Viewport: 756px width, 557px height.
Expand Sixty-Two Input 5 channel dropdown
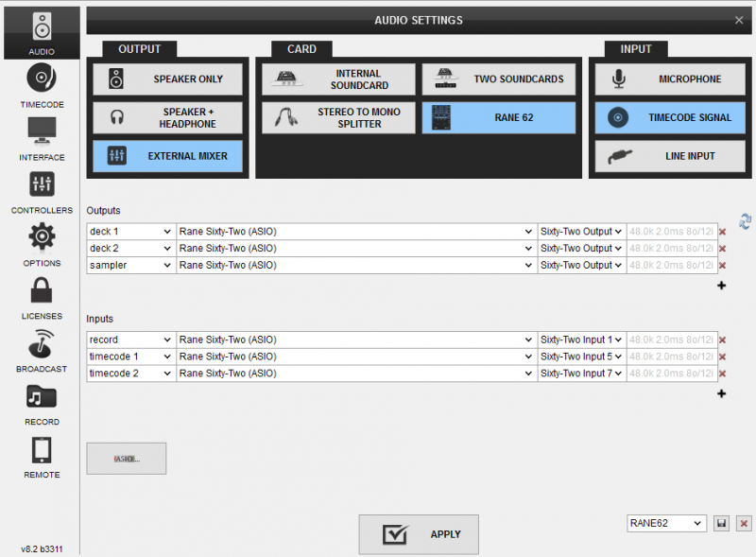point(582,357)
